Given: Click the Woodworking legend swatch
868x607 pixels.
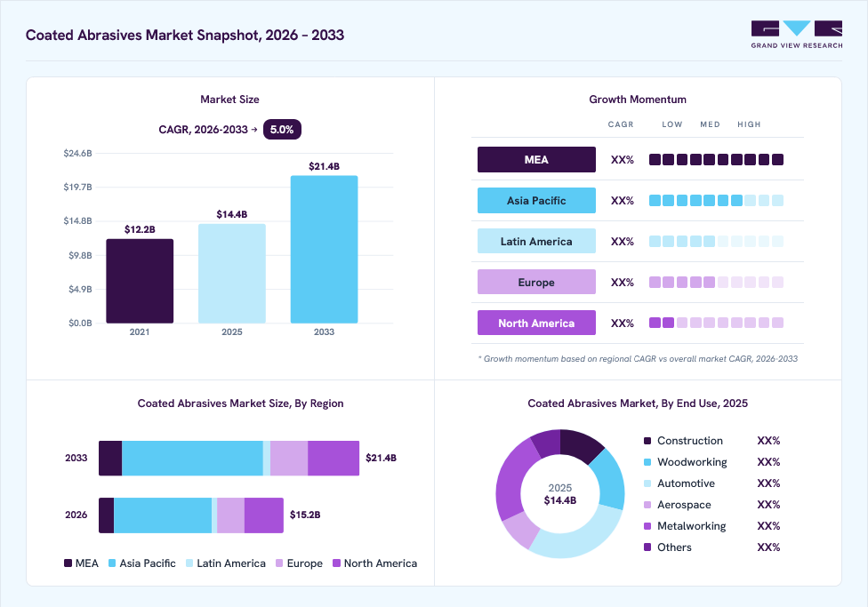Looking at the screenshot, I should [x=647, y=462].
